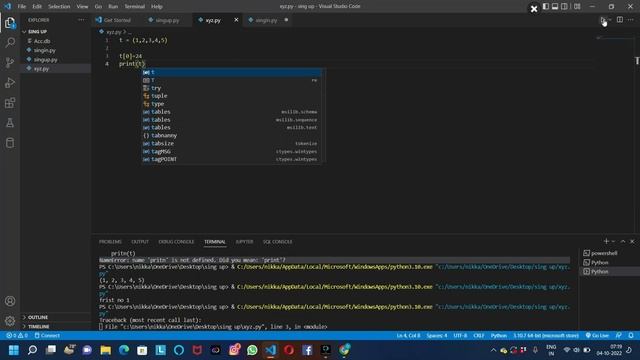Viewport: 640px width, 360px height.
Task: Open the Go menu
Action: click(98, 7)
